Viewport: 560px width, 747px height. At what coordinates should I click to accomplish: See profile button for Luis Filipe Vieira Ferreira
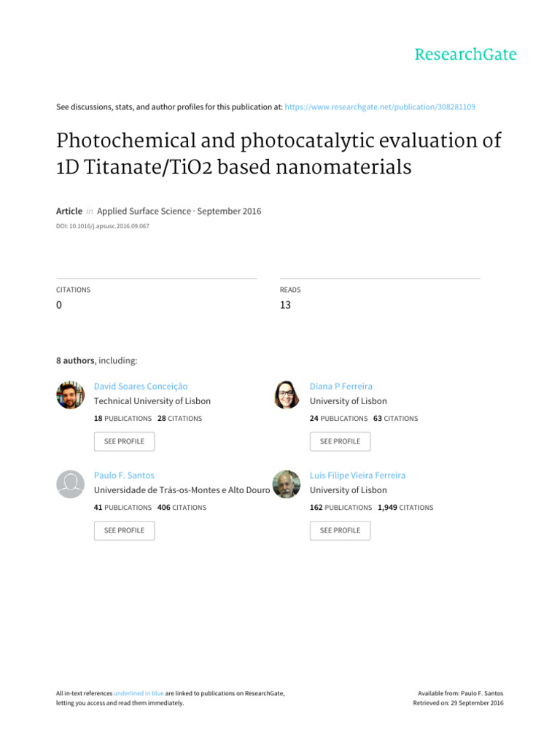tap(340, 530)
